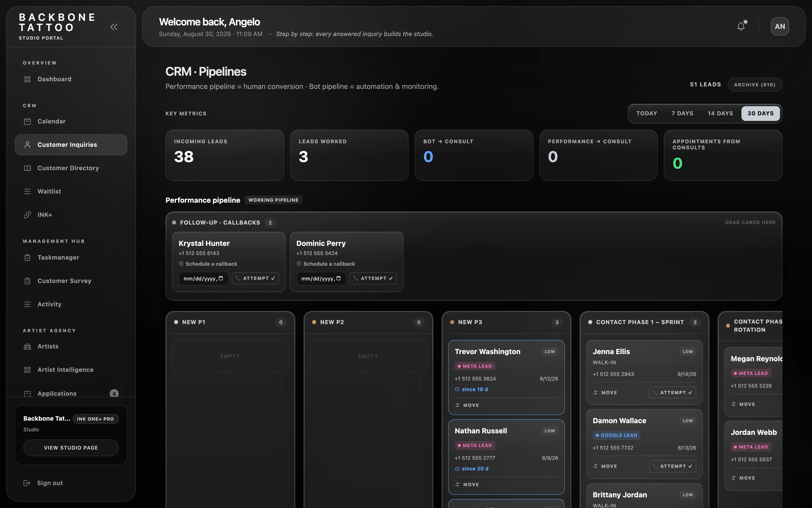This screenshot has width=812, height=508.
Task: Go to the Waitlist page
Action: tap(71, 192)
